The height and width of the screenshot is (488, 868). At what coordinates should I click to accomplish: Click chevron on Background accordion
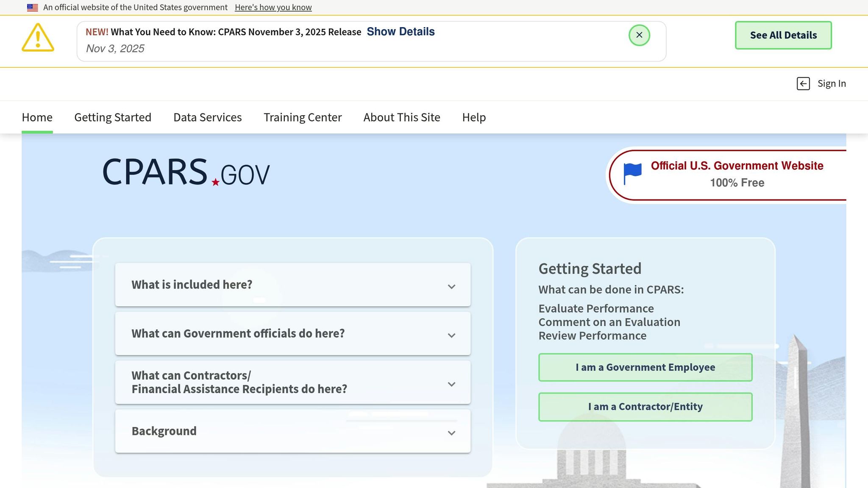tap(451, 433)
